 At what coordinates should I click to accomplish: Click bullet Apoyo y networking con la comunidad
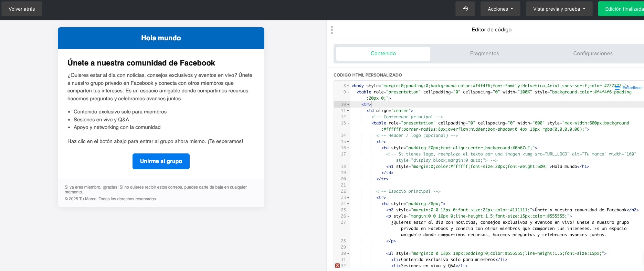point(117,127)
